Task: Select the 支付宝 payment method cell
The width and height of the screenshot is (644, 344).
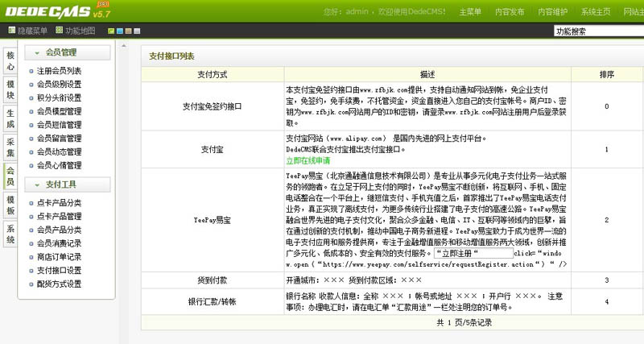Action: [213, 150]
